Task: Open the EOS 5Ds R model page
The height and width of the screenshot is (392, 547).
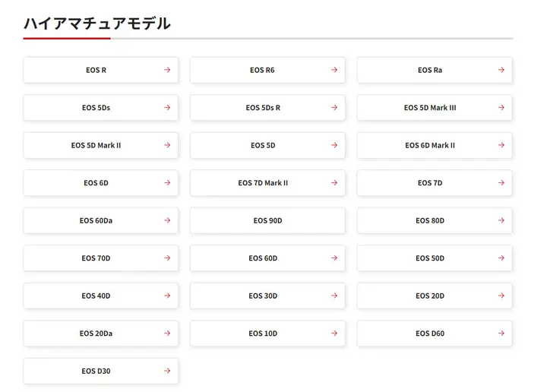Action: point(263,108)
